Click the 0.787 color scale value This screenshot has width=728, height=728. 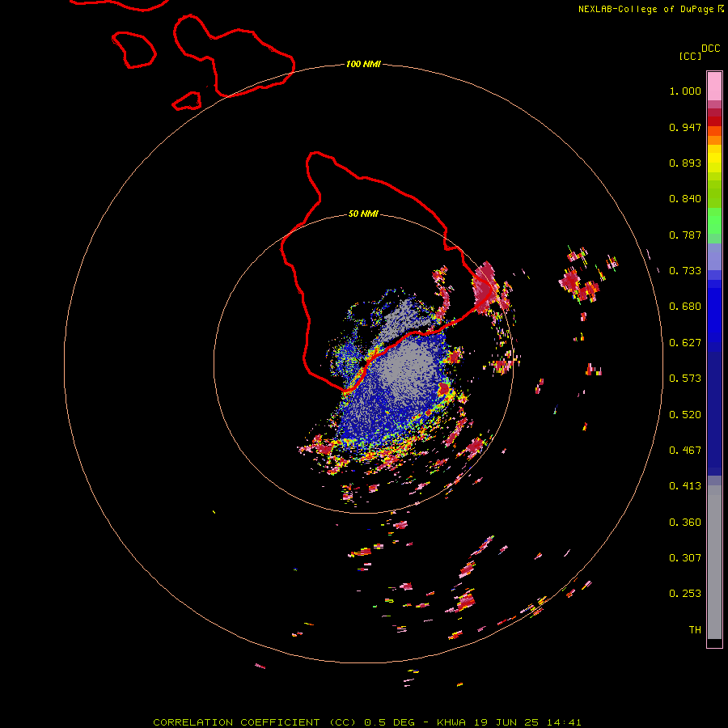pyautogui.click(x=685, y=235)
